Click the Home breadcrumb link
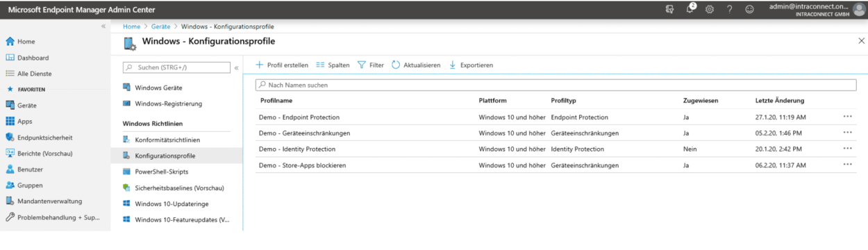 click(x=132, y=26)
